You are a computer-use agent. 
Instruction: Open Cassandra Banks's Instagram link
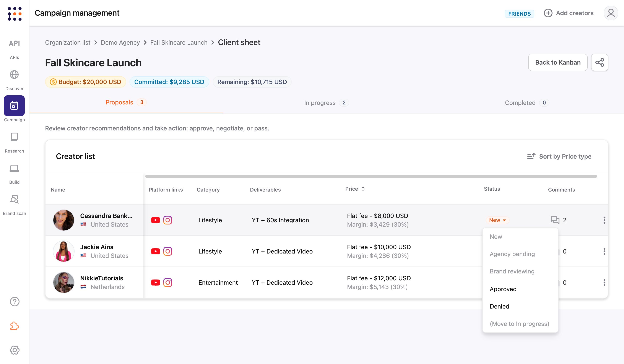(168, 220)
